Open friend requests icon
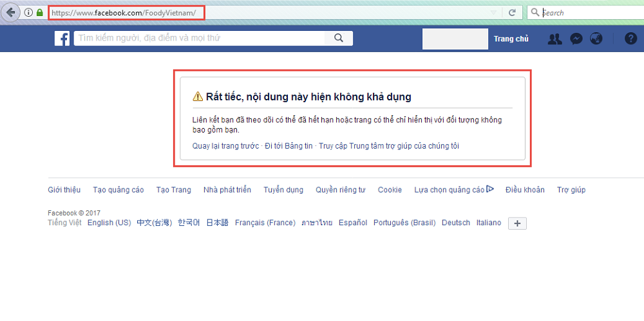The image size is (644, 321). (555, 39)
